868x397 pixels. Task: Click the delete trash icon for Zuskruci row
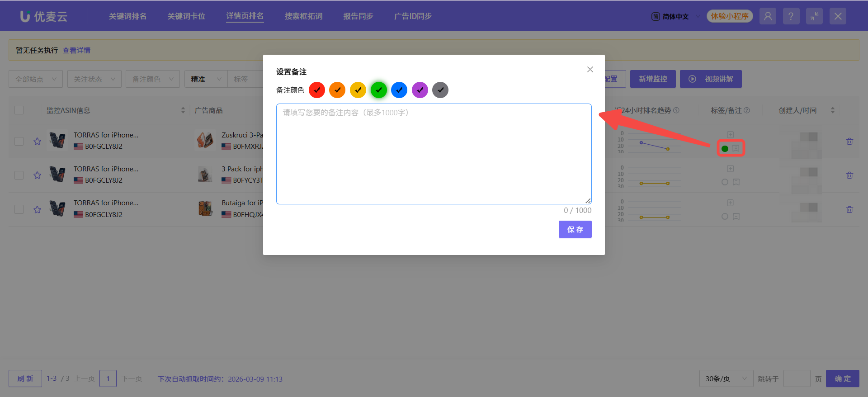point(849,141)
